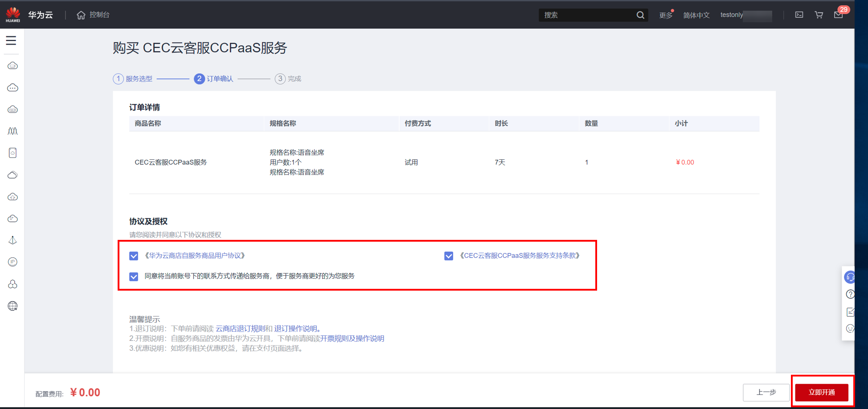Toggle 同意将当前账号下的联系方式 checkbox
The image size is (868, 409).
click(x=134, y=277)
